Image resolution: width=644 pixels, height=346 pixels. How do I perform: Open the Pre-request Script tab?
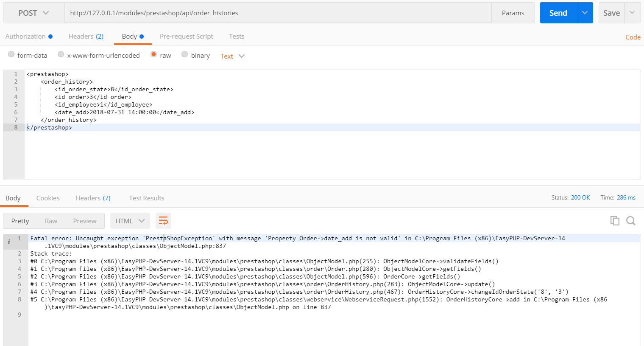click(x=186, y=37)
